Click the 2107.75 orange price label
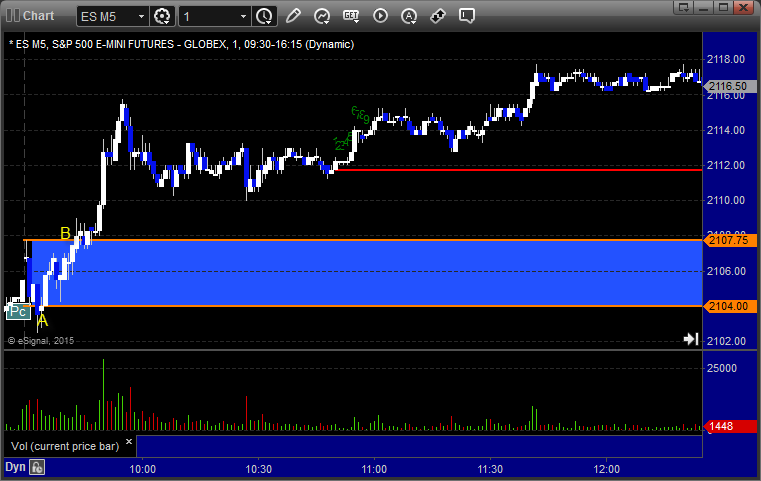Image resolution: width=761 pixels, height=481 pixels. coord(730,240)
